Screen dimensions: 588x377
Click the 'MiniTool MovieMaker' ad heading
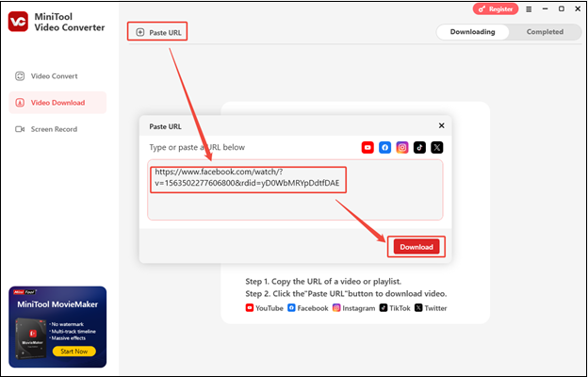tap(57, 304)
